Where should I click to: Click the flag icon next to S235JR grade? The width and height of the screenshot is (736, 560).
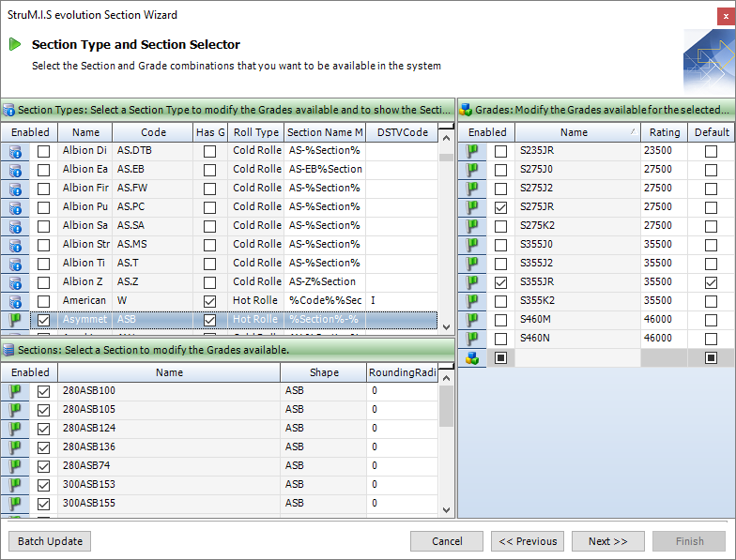coord(472,151)
